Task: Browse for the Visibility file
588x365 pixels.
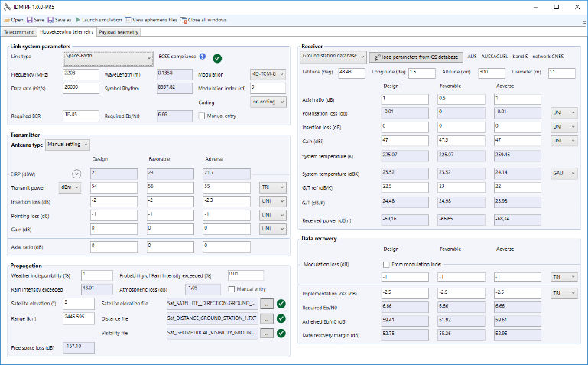Action: (x=266, y=333)
